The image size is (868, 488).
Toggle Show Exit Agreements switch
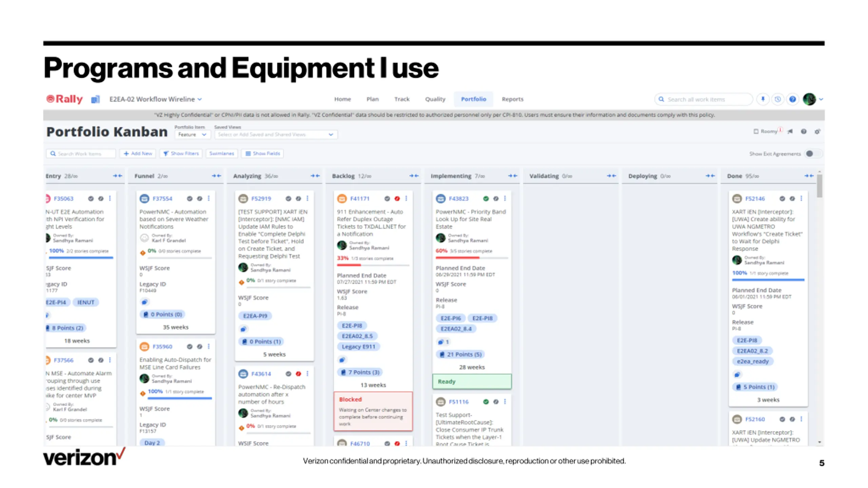pyautogui.click(x=813, y=154)
